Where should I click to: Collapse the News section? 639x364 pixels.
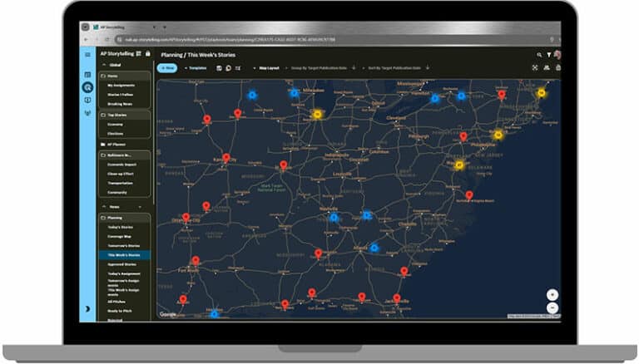(x=104, y=207)
